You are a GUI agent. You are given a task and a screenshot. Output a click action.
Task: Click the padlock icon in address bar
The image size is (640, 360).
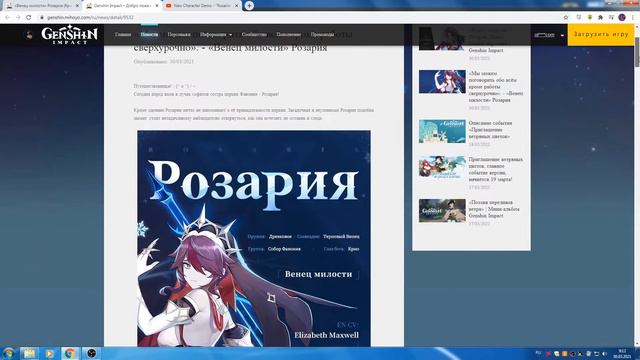42,17
